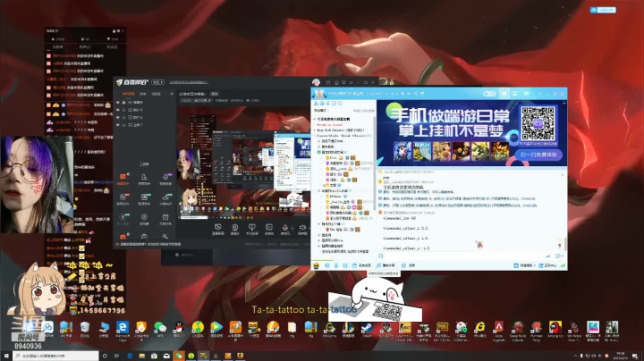Add a new scene with the plus icon

click(172, 94)
